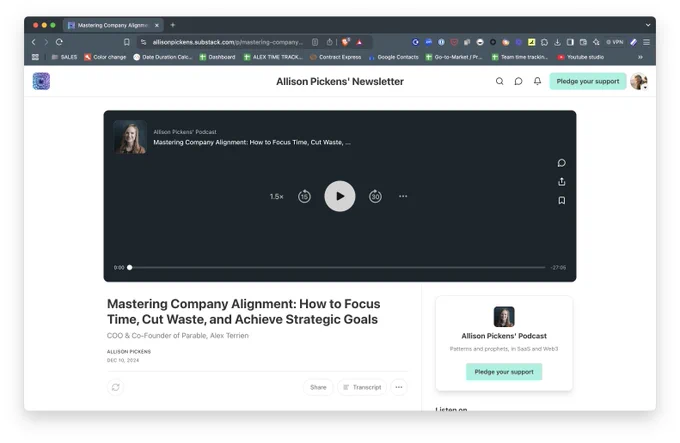Open the Team time tracking bookmark

pyautogui.click(x=520, y=57)
